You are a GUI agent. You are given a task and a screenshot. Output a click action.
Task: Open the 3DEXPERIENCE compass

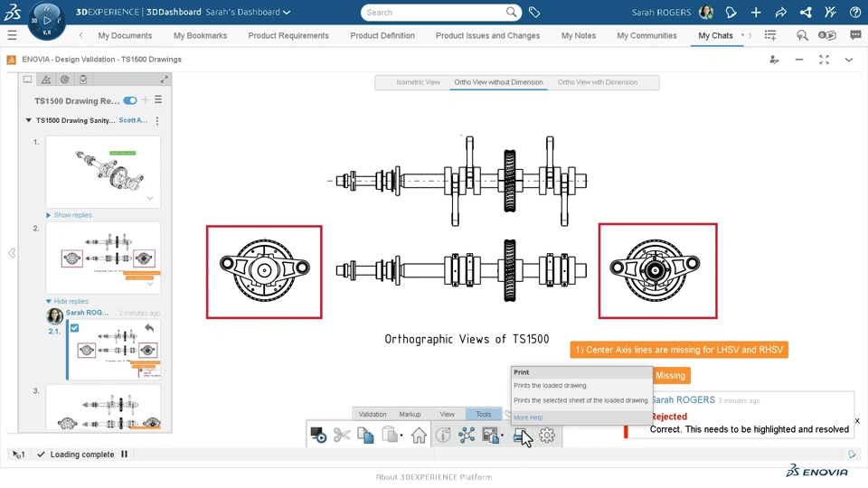(46, 21)
